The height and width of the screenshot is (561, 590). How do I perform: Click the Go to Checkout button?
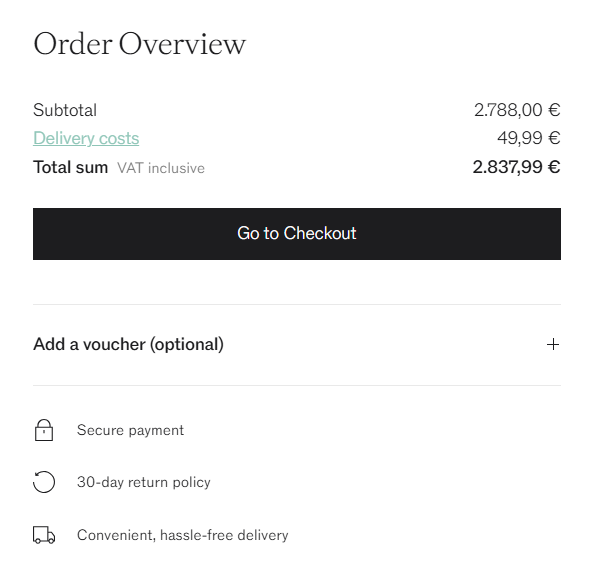click(x=297, y=234)
